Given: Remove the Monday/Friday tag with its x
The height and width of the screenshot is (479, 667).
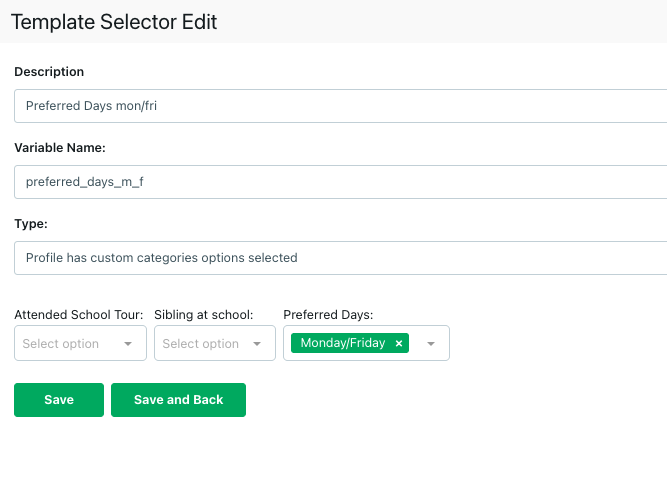Looking at the screenshot, I should tap(399, 343).
